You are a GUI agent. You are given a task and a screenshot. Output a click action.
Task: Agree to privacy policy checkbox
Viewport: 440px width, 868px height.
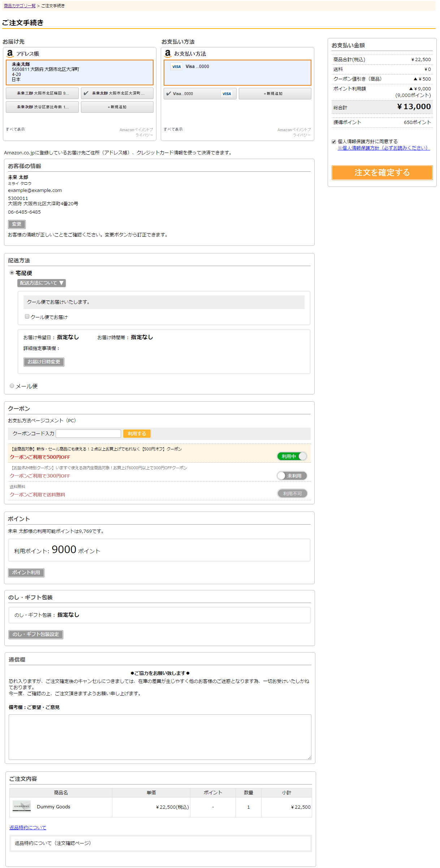(334, 142)
